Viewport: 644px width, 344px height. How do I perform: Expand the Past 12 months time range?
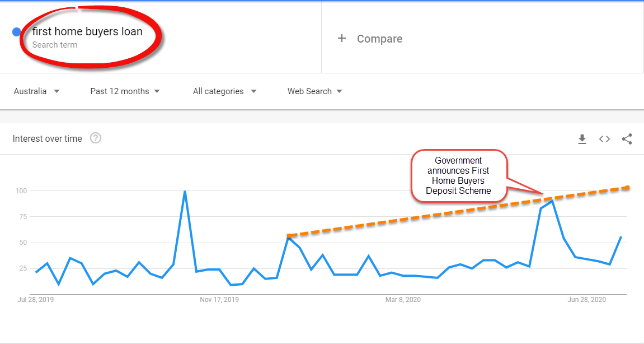point(125,91)
